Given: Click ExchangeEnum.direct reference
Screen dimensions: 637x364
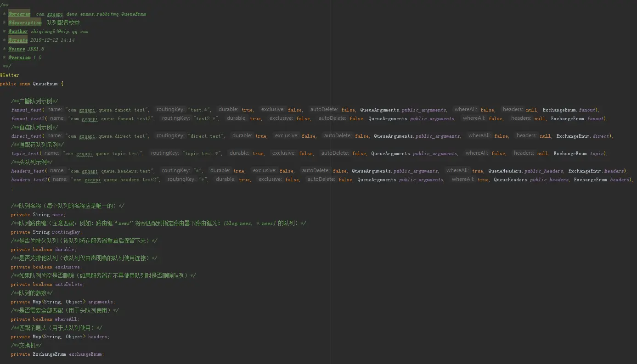Looking at the screenshot, I should tap(583, 136).
